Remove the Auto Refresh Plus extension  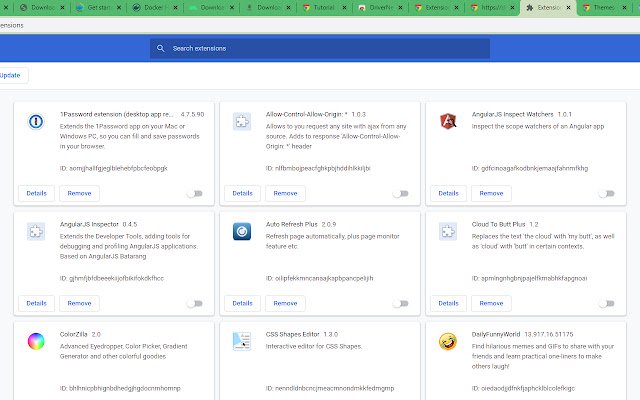pyautogui.click(x=285, y=303)
